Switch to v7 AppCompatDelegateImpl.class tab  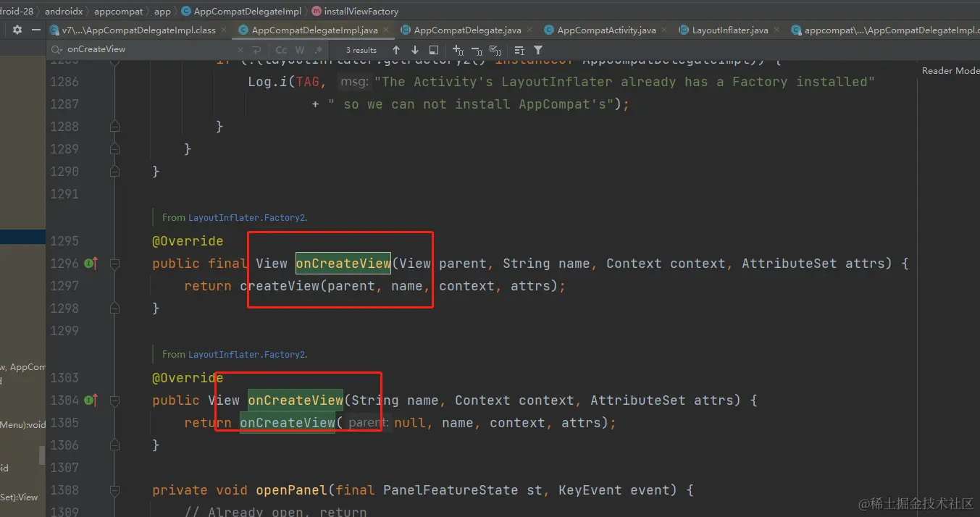(138, 30)
